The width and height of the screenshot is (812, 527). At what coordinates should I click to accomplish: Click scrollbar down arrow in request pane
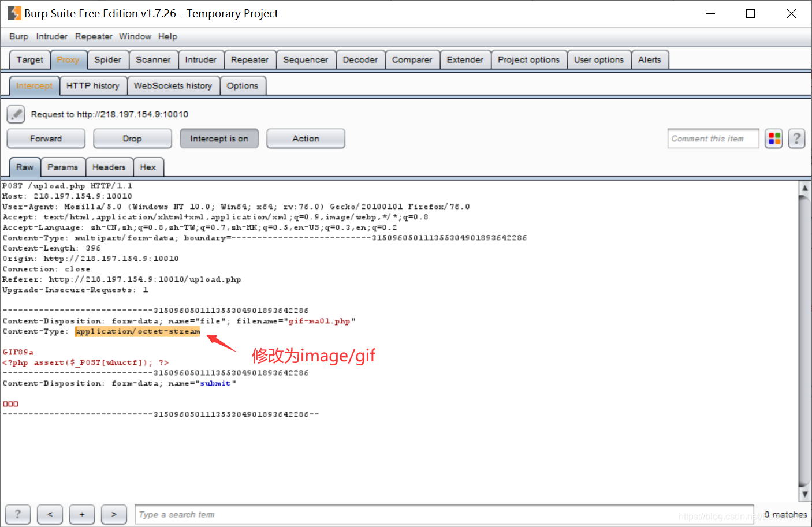coord(804,495)
